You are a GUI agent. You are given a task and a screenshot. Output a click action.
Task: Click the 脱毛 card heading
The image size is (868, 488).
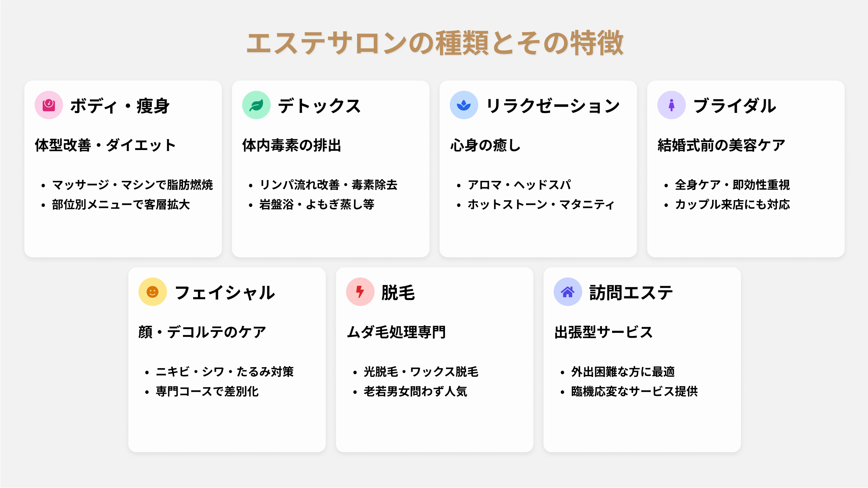(398, 293)
